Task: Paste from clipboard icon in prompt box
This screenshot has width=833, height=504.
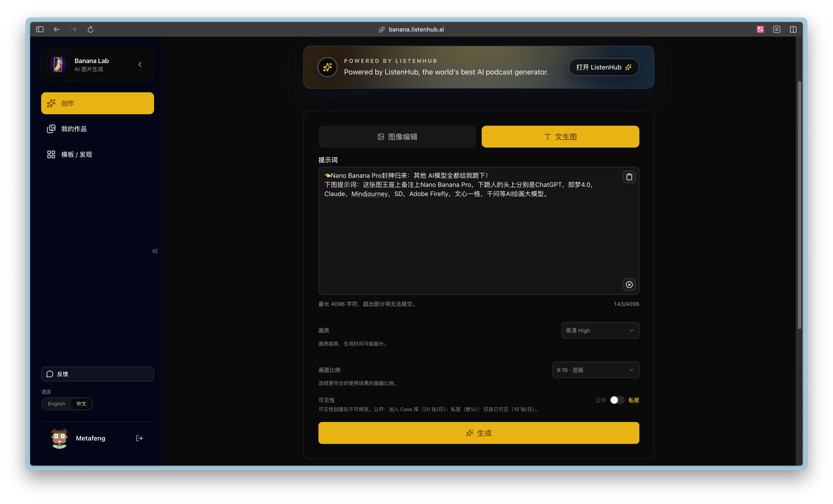Action: coord(629,177)
